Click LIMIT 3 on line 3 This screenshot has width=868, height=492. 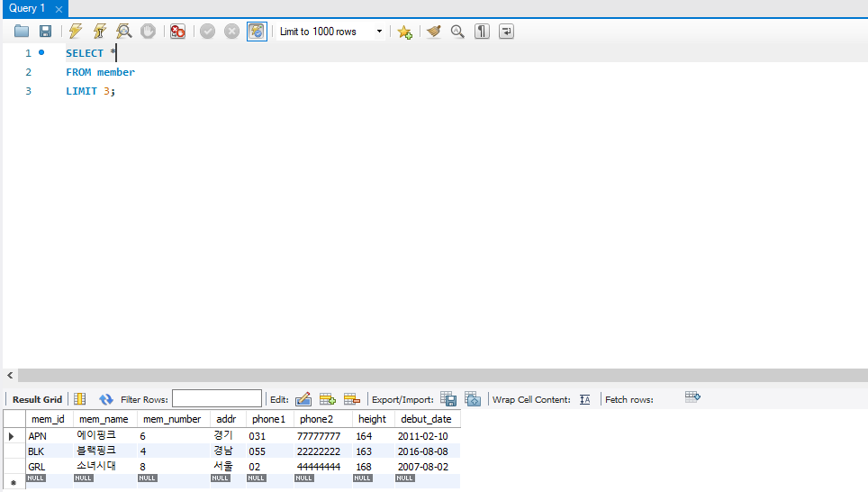click(x=88, y=91)
